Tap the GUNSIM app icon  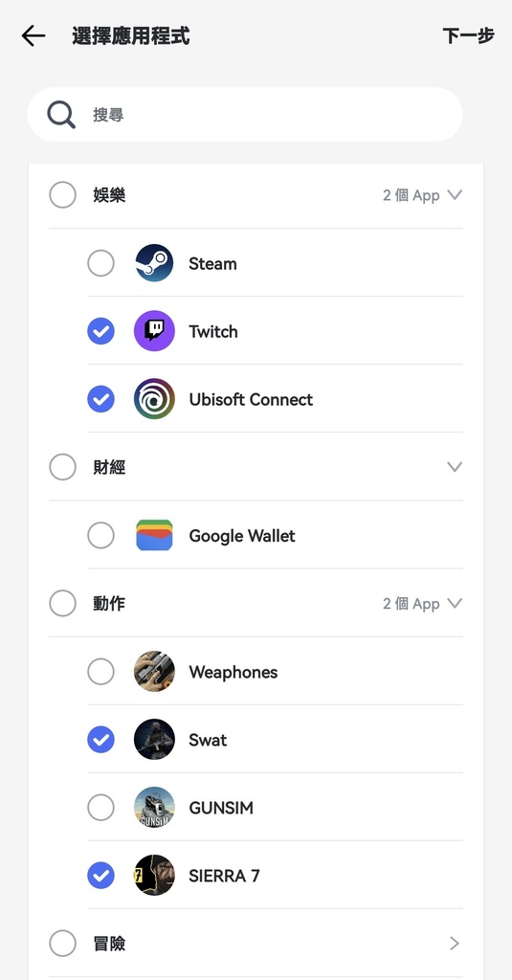(154, 808)
